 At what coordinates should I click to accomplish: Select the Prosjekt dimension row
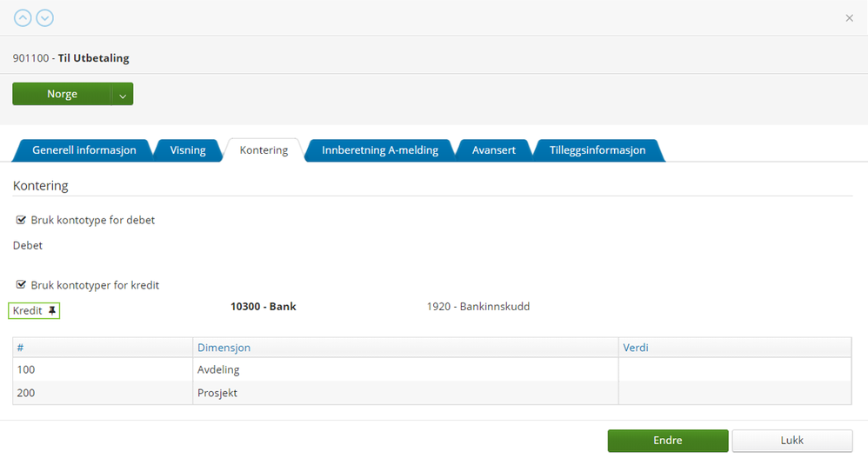[431, 393]
